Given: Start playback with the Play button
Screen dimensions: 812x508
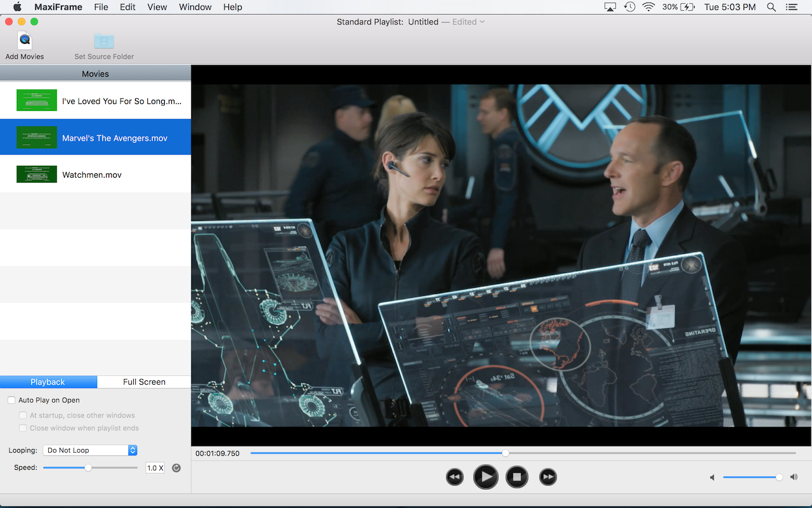Looking at the screenshot, I should [x=486, y=477].
